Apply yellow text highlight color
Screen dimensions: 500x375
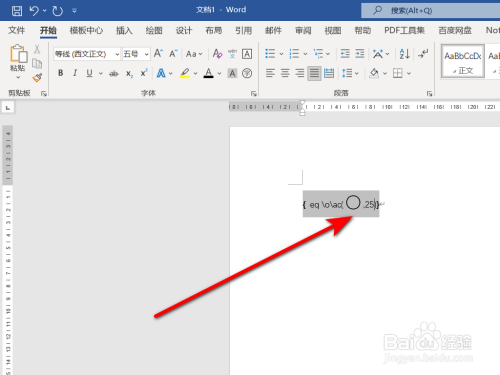pos(185,73)
